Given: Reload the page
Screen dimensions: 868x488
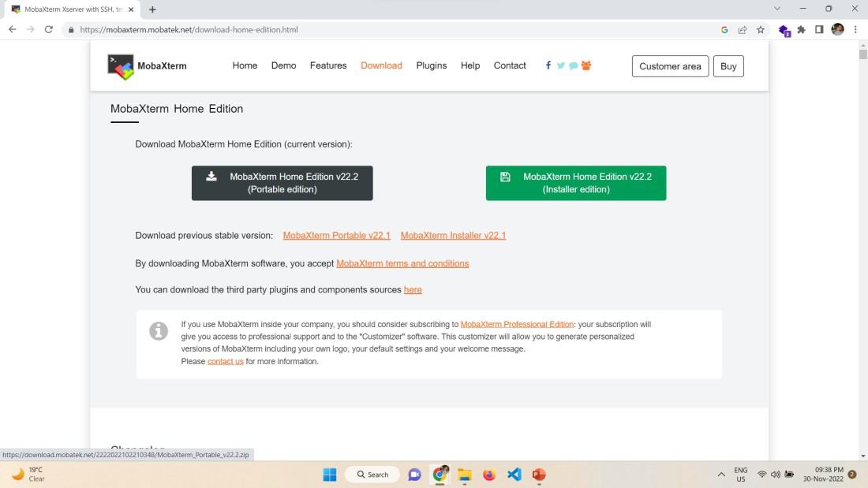Looking at the screenshot, I should point(49,29).
